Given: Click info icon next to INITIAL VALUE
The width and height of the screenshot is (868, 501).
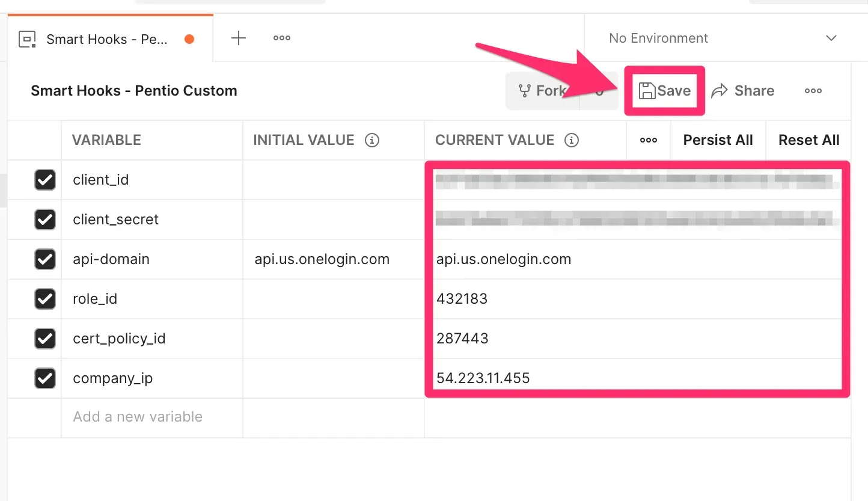Looking at the screenshot, I should [x=372, y=140].
